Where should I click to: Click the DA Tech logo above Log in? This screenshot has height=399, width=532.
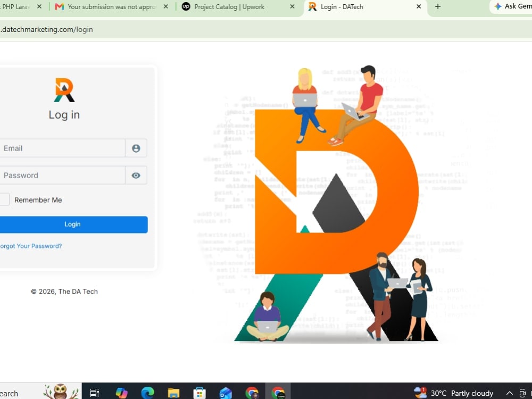point(64,90)
